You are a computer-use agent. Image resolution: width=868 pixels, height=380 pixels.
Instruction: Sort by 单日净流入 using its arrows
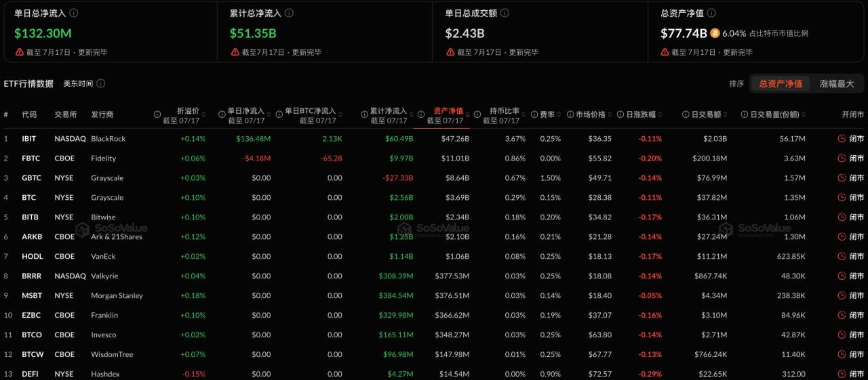[x=269, y=114]
